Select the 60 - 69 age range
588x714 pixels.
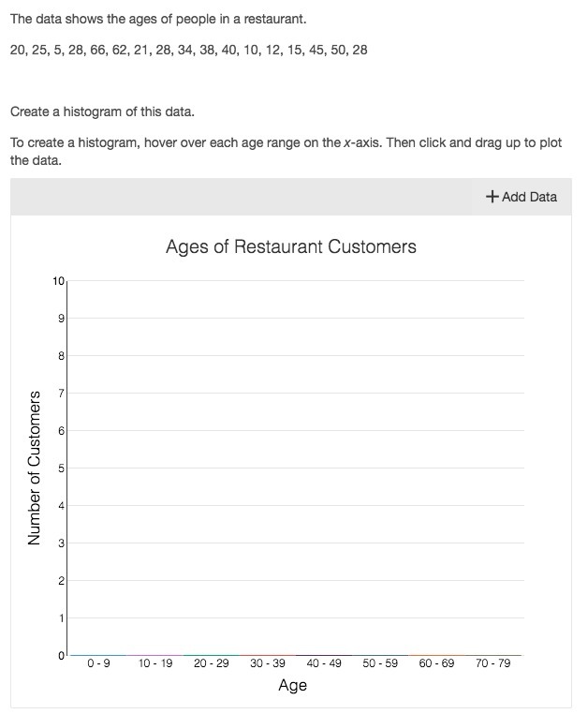(x=436, y=663)
